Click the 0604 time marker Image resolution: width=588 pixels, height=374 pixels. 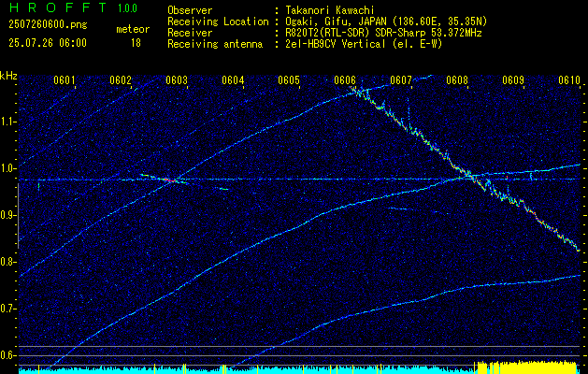pos(233,80)
